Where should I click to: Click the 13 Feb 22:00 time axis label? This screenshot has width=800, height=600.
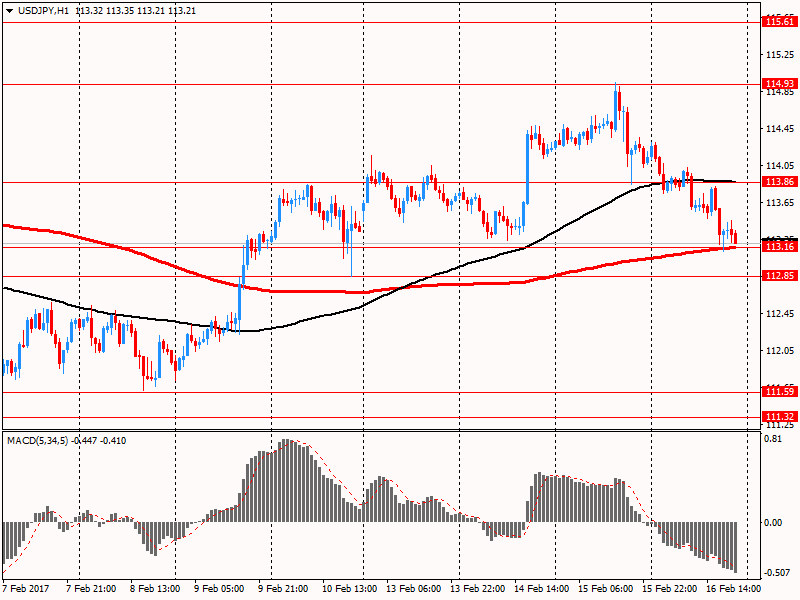point(478,589)
